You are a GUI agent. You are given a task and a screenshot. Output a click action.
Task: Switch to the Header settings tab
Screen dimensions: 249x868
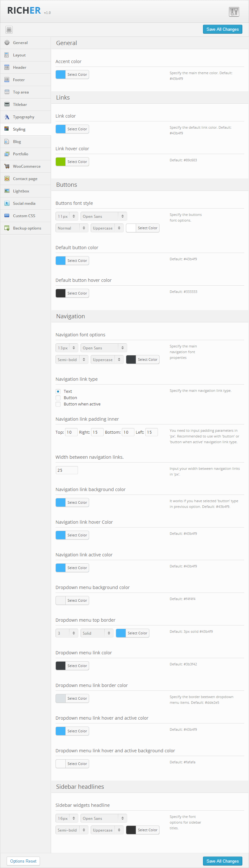(x=20, y=68)
